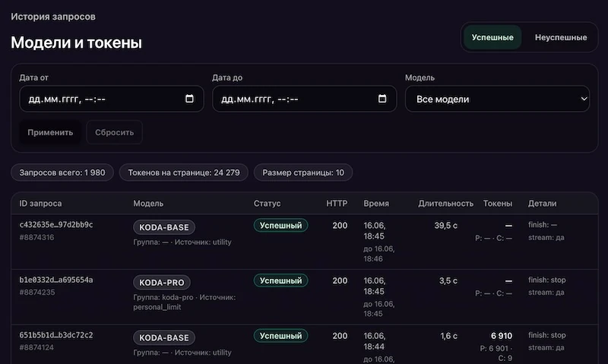
Task: Click KODA-BASE badge in request #8874316 row
Action: pyautogui.click(x=164, y=227)
